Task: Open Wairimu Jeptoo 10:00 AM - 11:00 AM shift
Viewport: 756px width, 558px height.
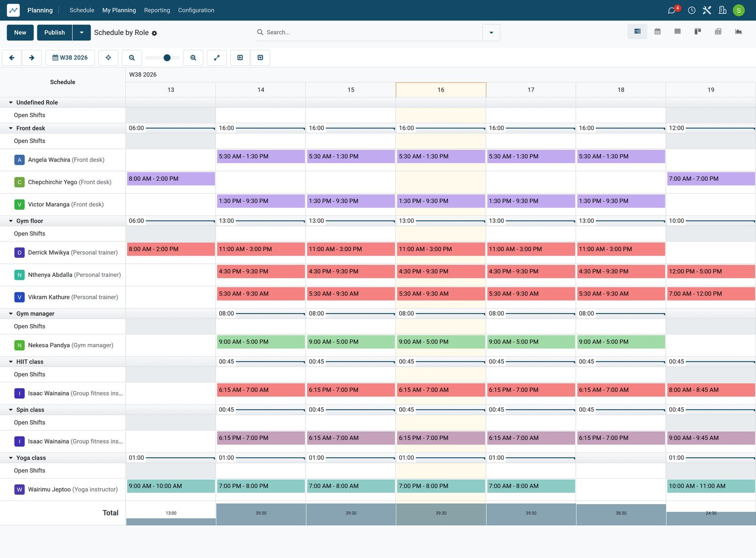Action: pyautogui.click(x=711, y=486)
